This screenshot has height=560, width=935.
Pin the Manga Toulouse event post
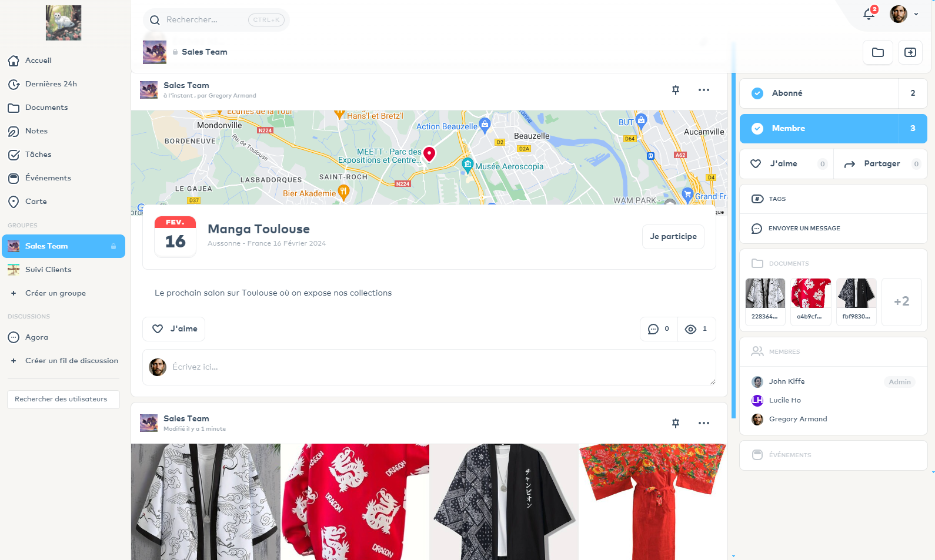click(x=676, y=90)
